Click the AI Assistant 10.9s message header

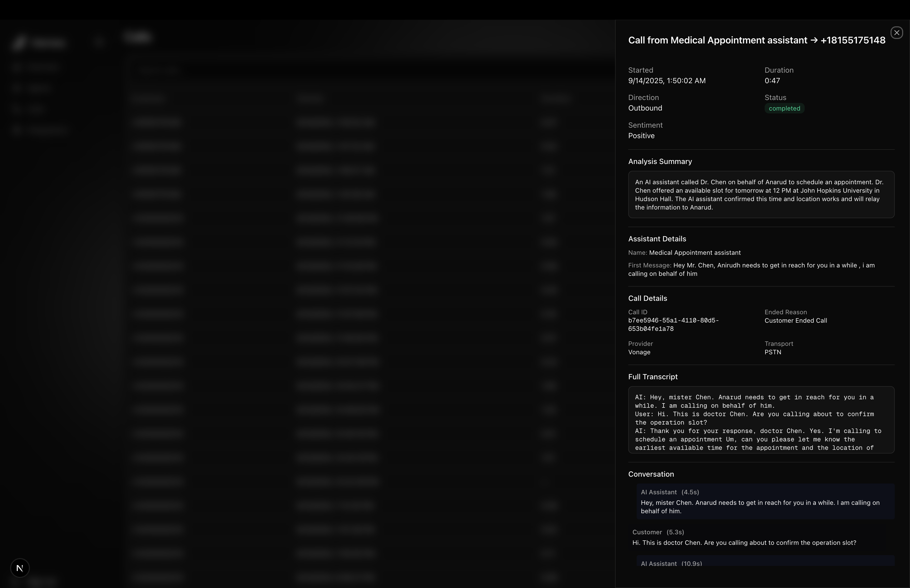[x=671, y=564]
